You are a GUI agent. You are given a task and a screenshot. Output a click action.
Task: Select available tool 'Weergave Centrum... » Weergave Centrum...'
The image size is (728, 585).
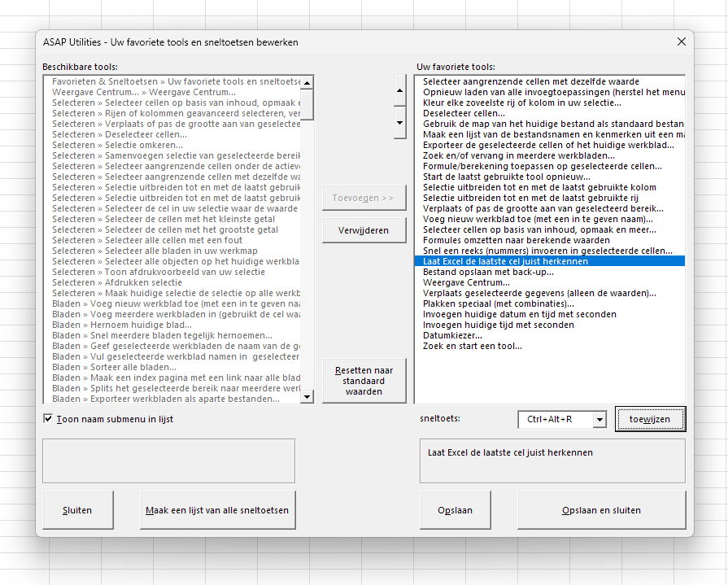tap(172, 93)
